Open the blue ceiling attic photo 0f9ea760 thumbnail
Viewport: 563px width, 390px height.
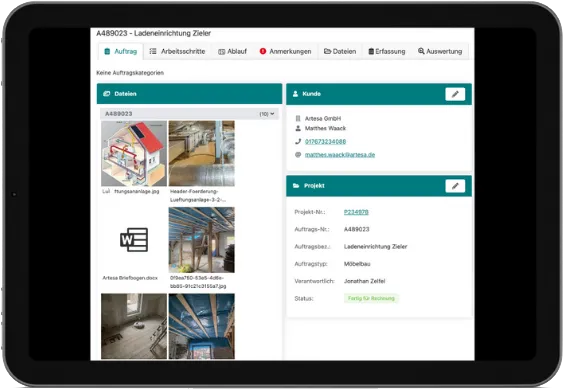tap(201, 240)
